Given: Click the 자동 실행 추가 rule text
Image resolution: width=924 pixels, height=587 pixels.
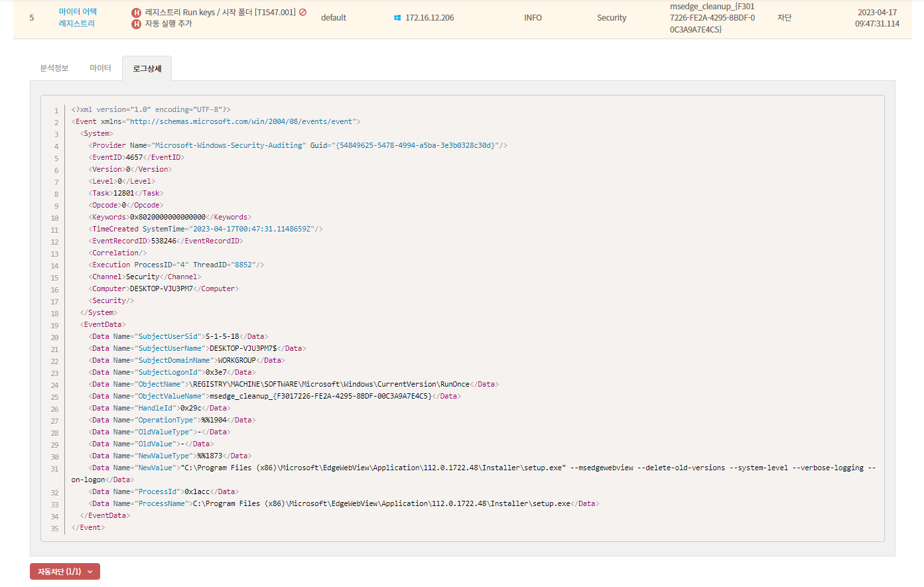Looking at the screenshot, I should pos(168,24).
